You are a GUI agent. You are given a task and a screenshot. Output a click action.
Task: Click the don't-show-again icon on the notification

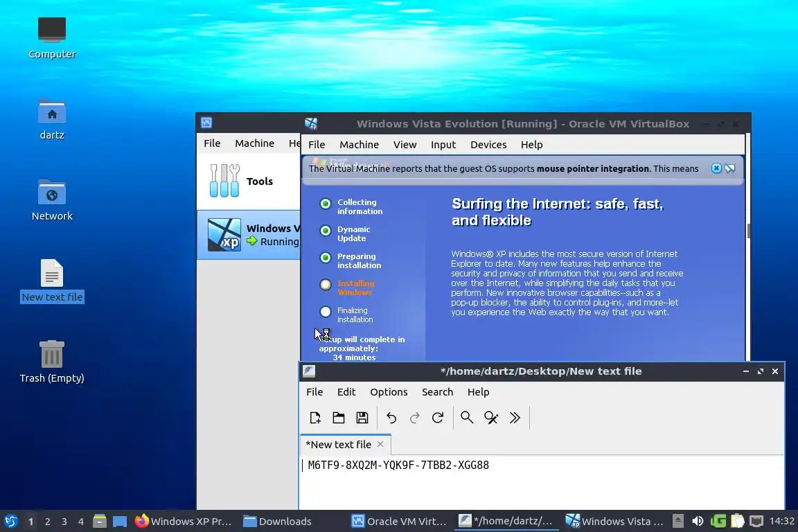click(730, 168)
